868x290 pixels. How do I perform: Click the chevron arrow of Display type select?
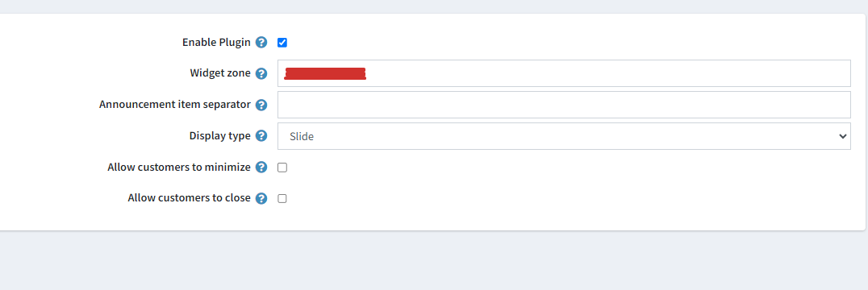(x=842, y=136)
